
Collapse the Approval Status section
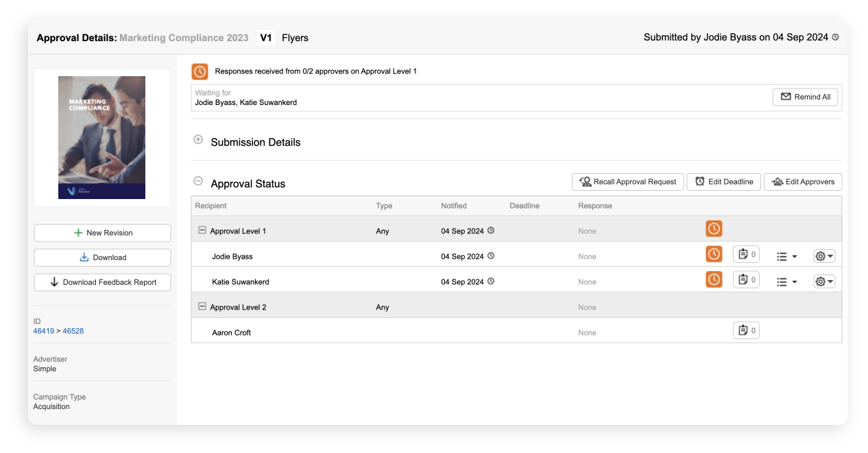197,181
